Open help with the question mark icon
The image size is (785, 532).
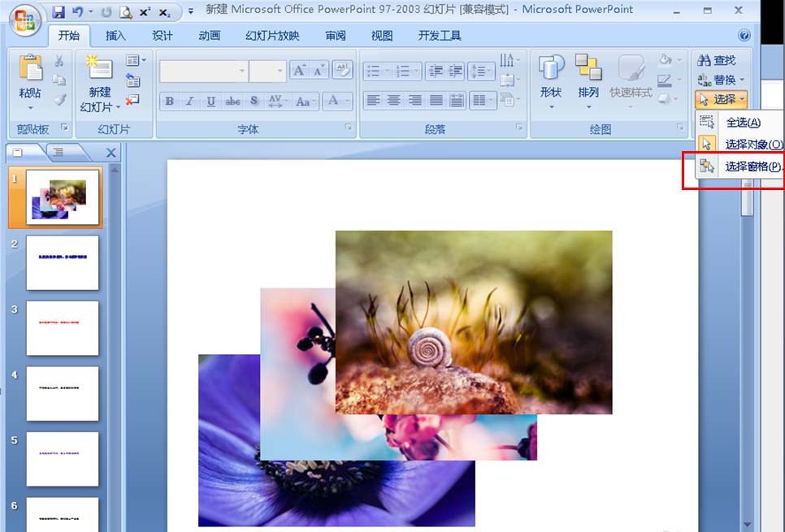(x=744, y=35)
